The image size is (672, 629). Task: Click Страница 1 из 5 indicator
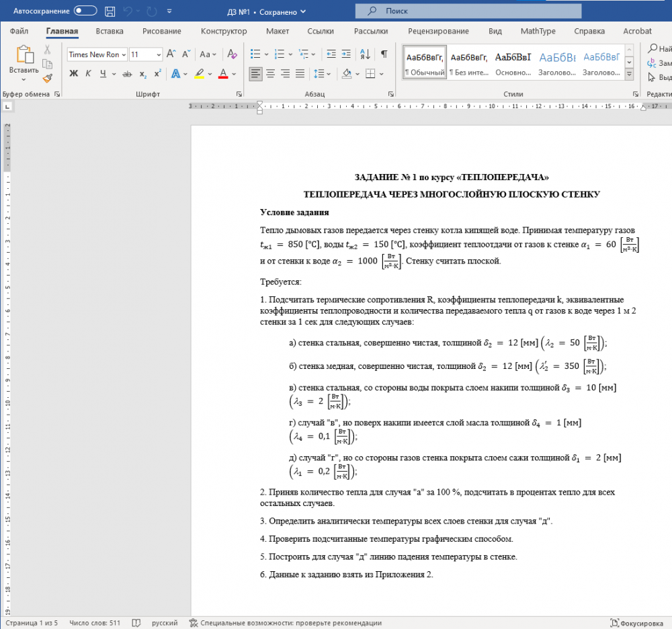point(32,623)
